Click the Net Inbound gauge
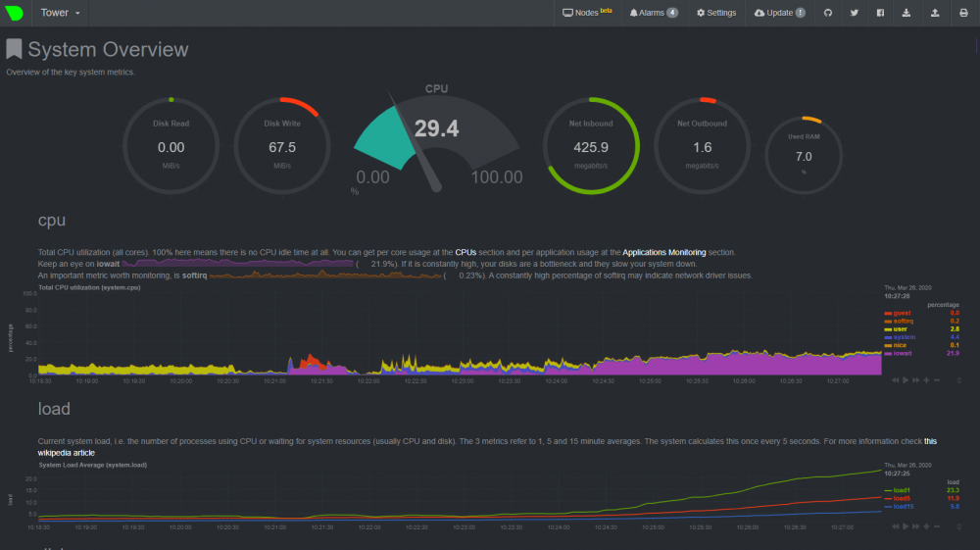This screenshot has width=980, height=550. 591,146
